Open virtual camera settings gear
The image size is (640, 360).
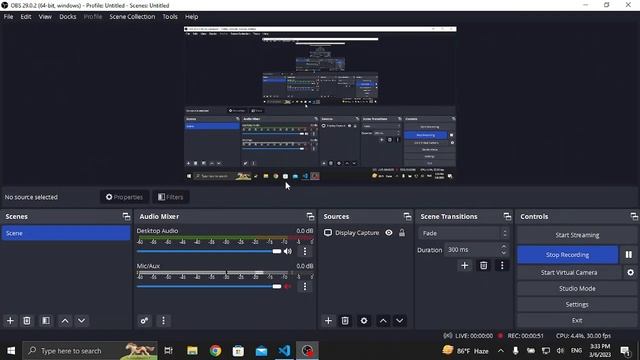tap(630, 272)
